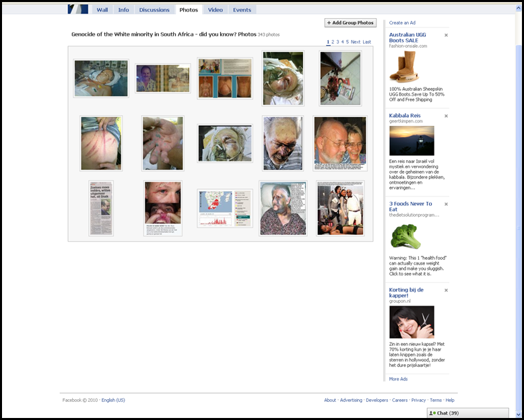524x420 pixels.
Task: Dismiss the Kabbala Reis ad
Action: [x=446, y=116]
